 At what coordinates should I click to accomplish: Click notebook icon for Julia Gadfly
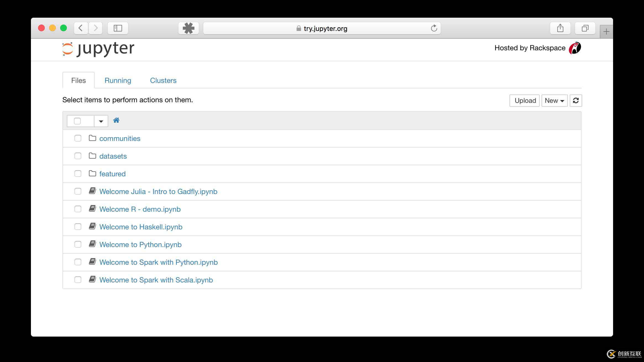coord(93,191)
